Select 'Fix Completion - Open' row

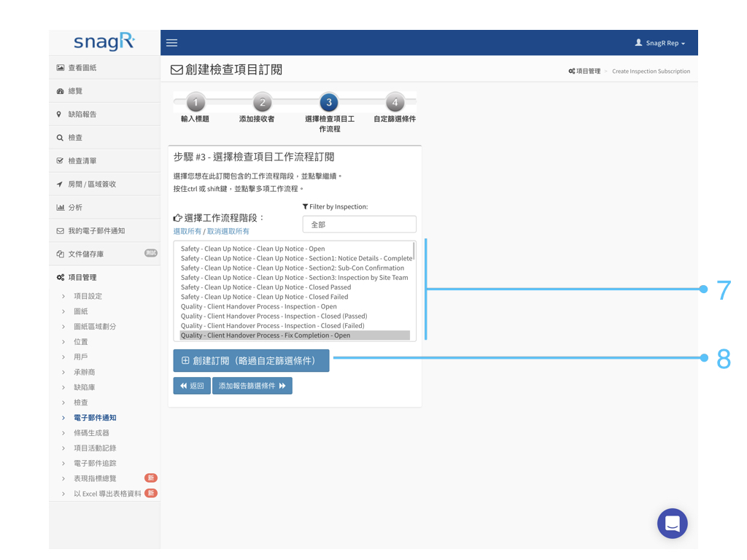pyautogui.click(x=295, y=335)
